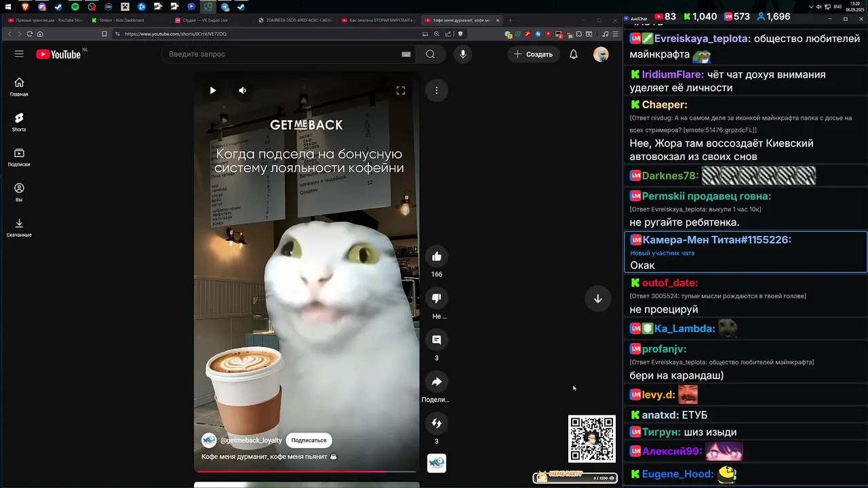Open the Вы sidebar section
This screenshot has width=868, height=488.
19,192
